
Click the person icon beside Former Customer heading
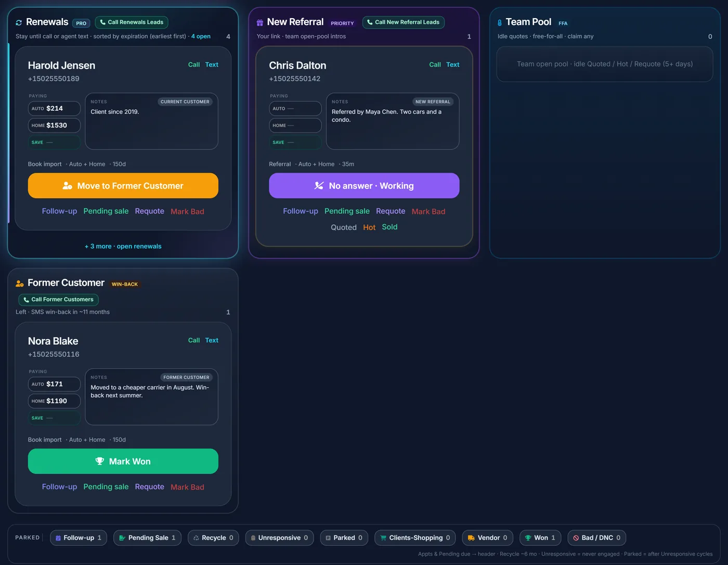tap(20, 284)
